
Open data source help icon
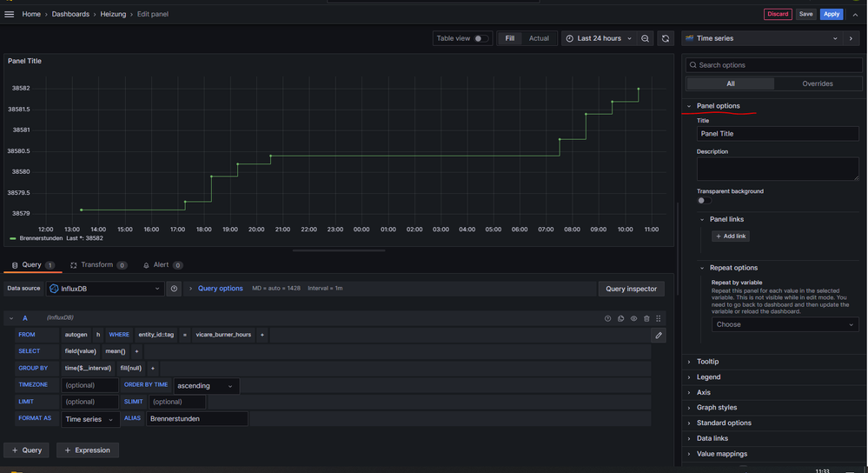point(175,289)
